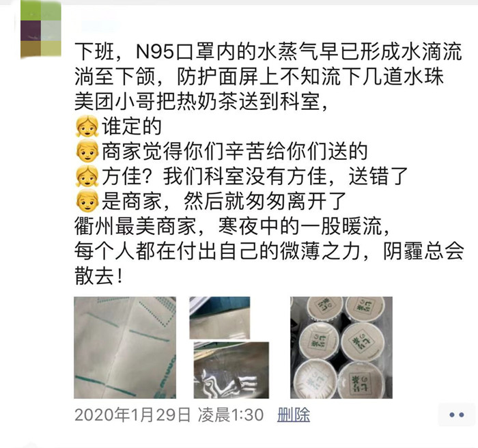Click the boy emoji before 是商家

pyautogui.click(x=87, y=201)
